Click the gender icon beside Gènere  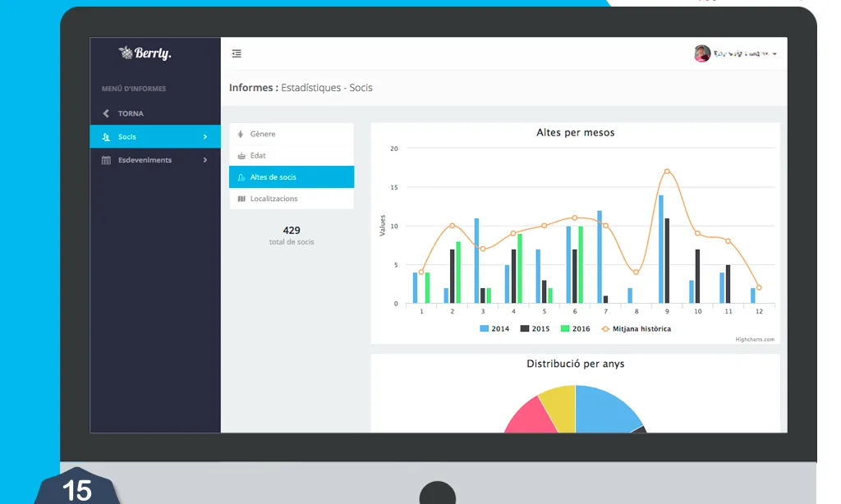click(x=241, y=134)
